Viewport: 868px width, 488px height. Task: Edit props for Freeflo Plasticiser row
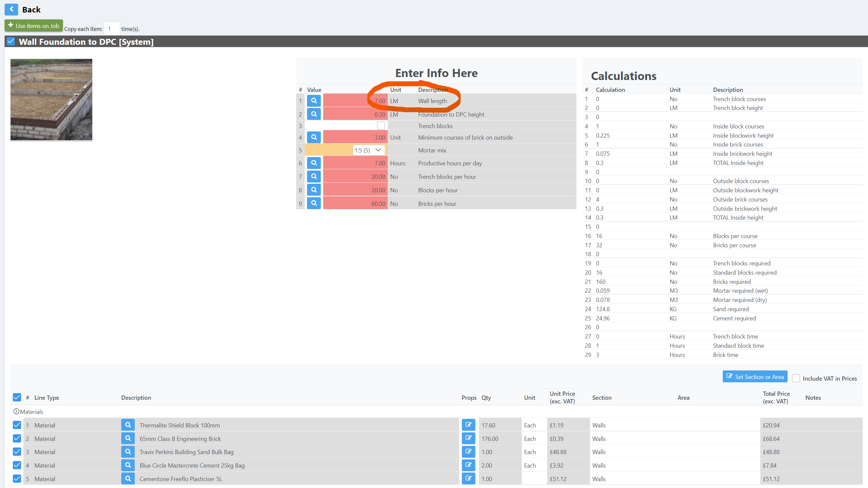pos(468,478)
